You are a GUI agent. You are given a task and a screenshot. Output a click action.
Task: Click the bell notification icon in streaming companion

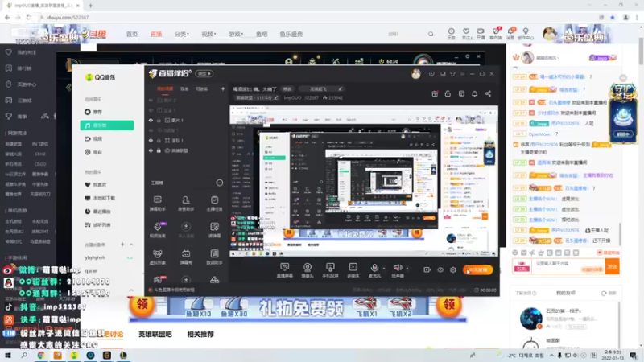click(x=474, y=93)
